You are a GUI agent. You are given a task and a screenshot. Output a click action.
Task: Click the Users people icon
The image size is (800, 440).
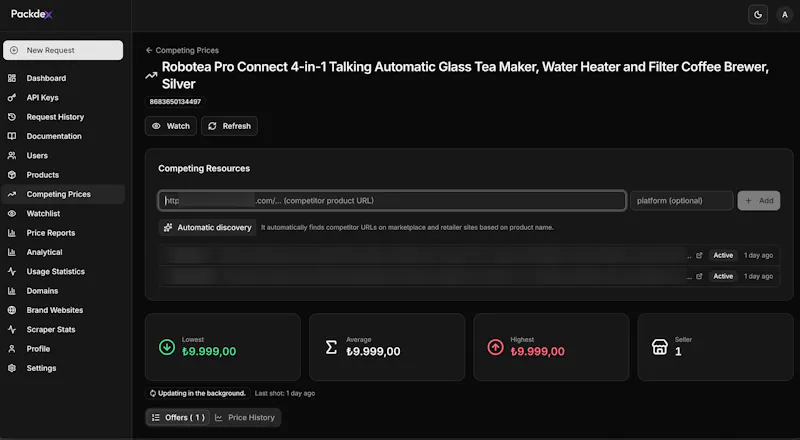(12, 156)
